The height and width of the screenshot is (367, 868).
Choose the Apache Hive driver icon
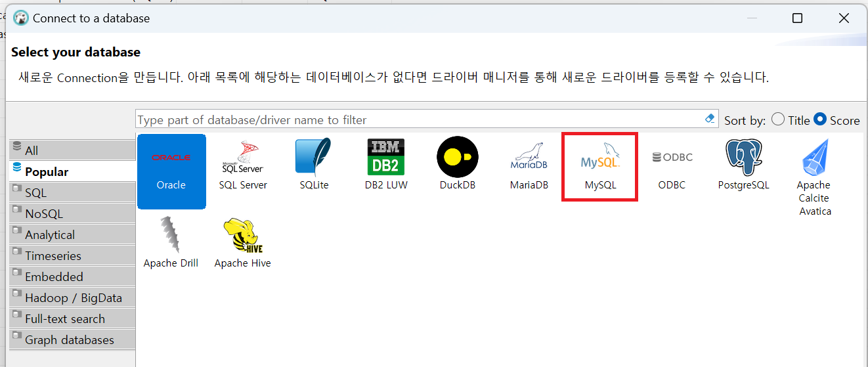point(242,243)
